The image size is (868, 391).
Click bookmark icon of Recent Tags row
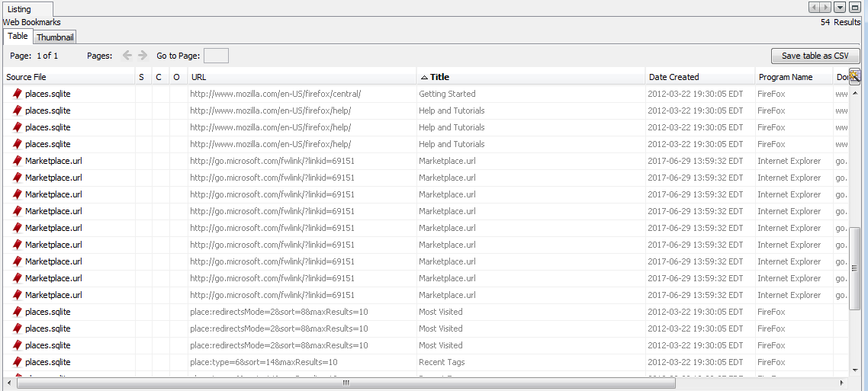(x=17, y=362)
